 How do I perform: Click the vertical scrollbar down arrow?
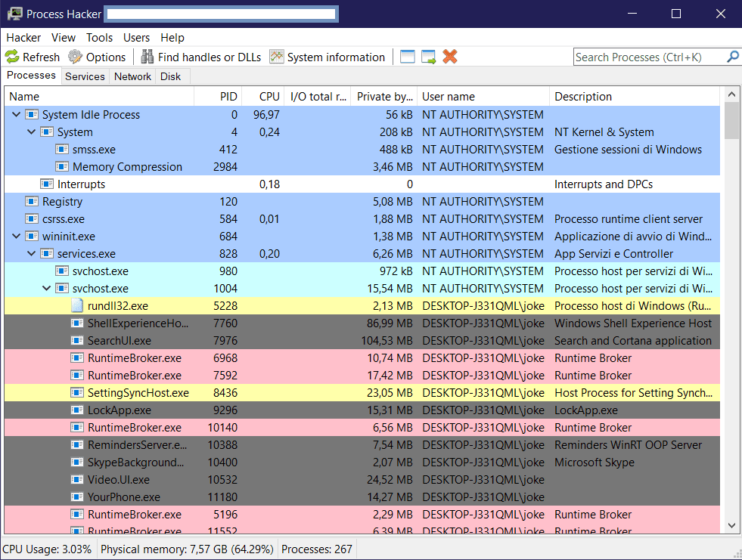pyautogui.click(x=731, y=526)
